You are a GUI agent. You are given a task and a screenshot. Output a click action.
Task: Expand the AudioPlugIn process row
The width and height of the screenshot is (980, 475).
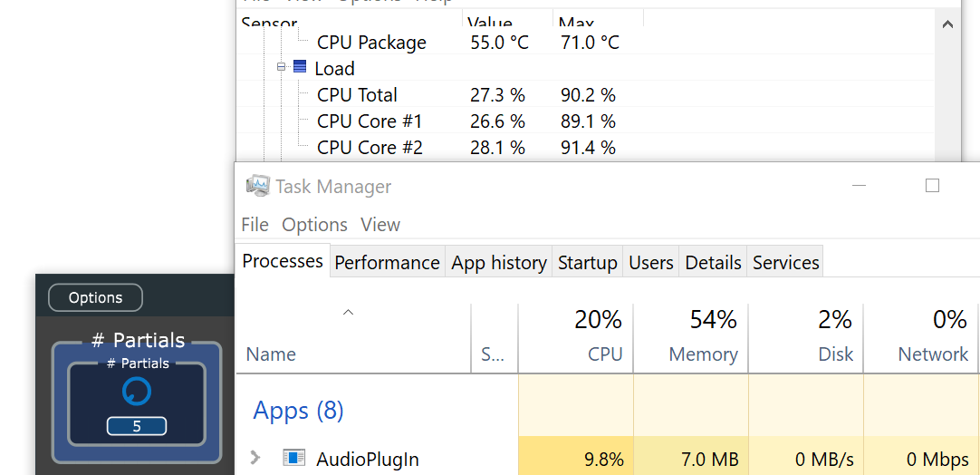[255, 459]
